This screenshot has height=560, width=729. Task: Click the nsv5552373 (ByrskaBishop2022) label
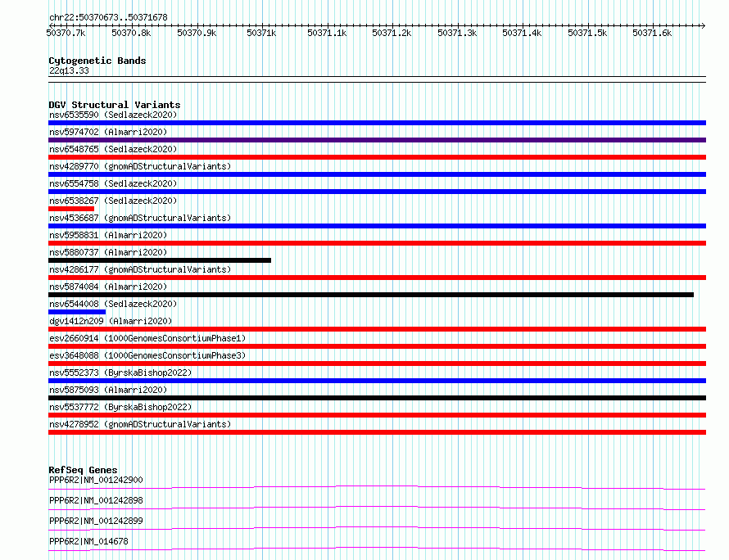coord(120,373)
